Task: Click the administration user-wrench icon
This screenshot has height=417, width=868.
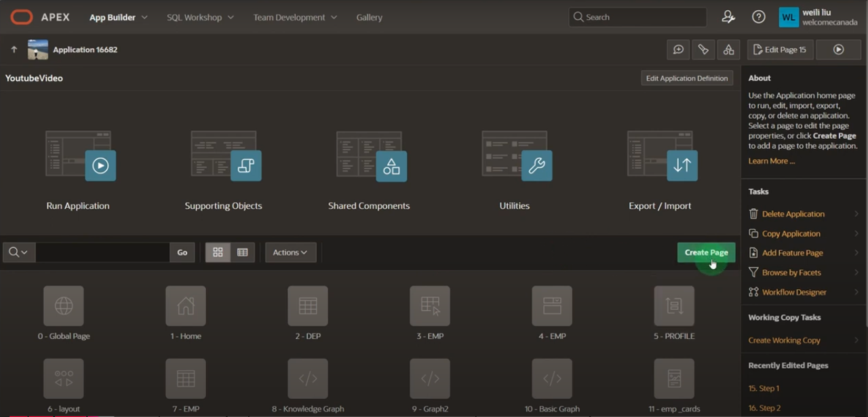Action: (x=728, y=17)
